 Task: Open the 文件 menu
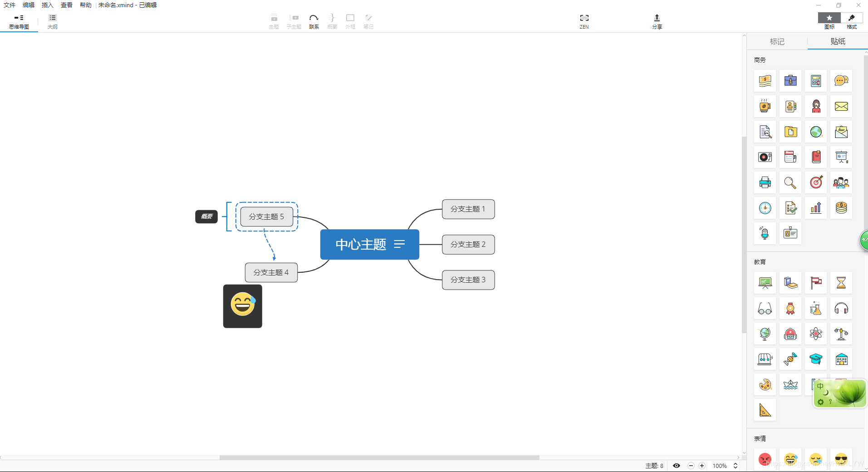pyautogui.click(x=10, y=5)
